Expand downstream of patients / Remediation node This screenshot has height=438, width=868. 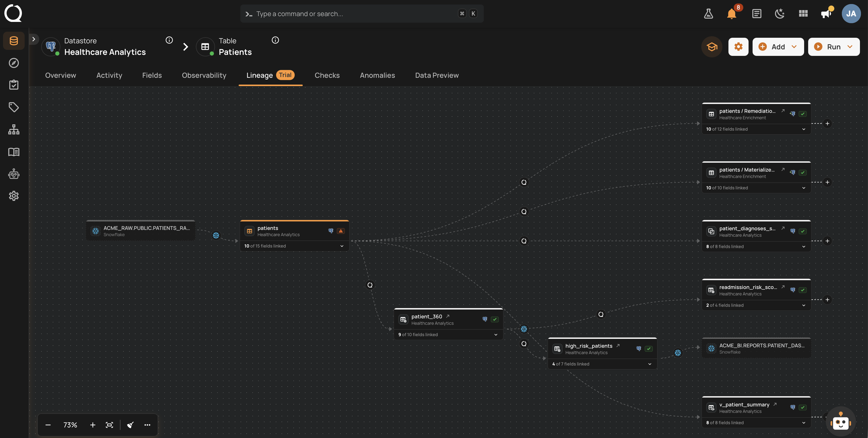click(827, 124)
